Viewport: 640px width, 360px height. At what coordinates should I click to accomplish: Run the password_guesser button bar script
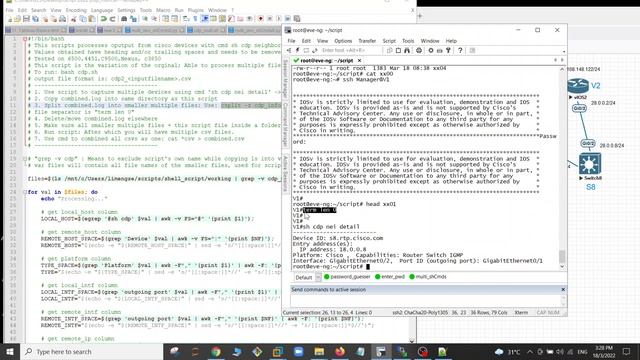coord(347,277)
